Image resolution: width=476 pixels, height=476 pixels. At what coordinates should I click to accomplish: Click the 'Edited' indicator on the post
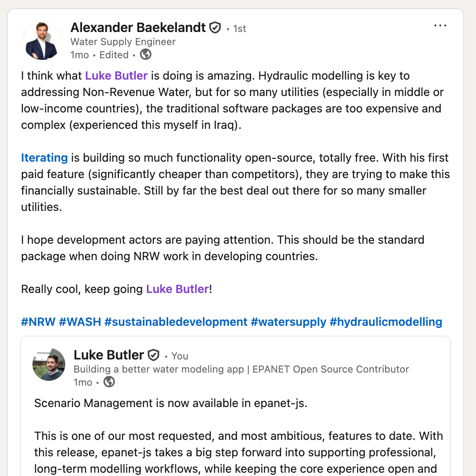pyautogui.click(x=114, y=55)
